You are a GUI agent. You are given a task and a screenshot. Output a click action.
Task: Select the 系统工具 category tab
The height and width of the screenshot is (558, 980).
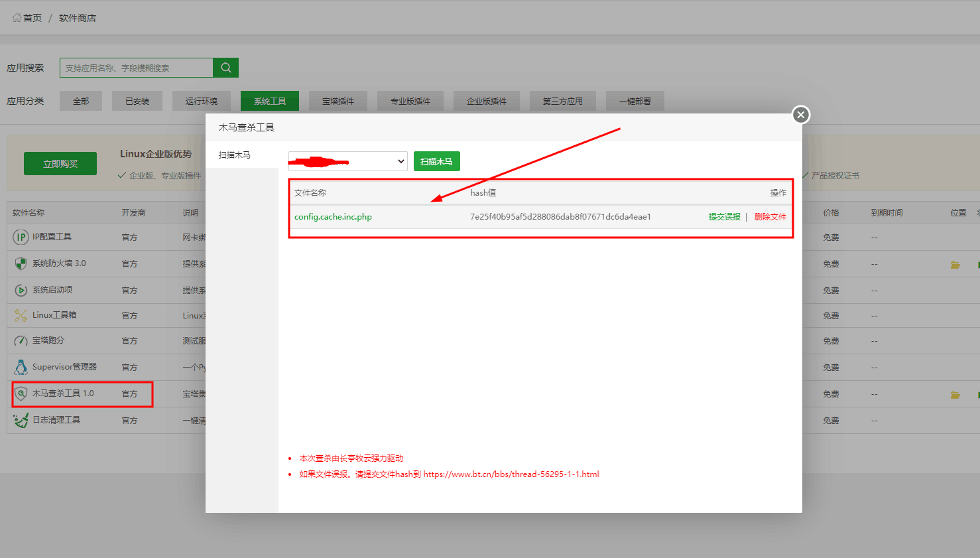(x=270, y=101)
